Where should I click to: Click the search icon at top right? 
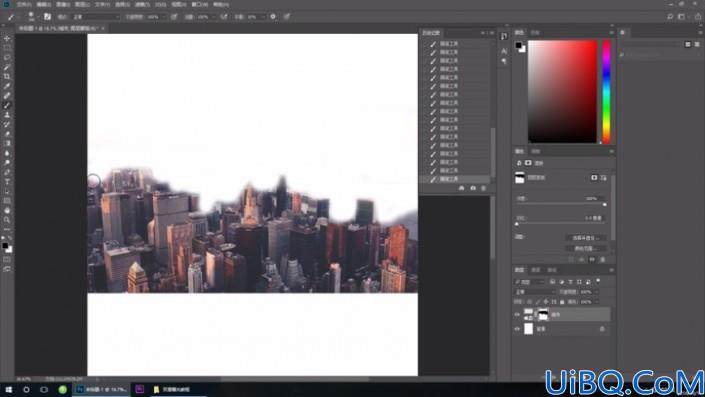(670, 17)
